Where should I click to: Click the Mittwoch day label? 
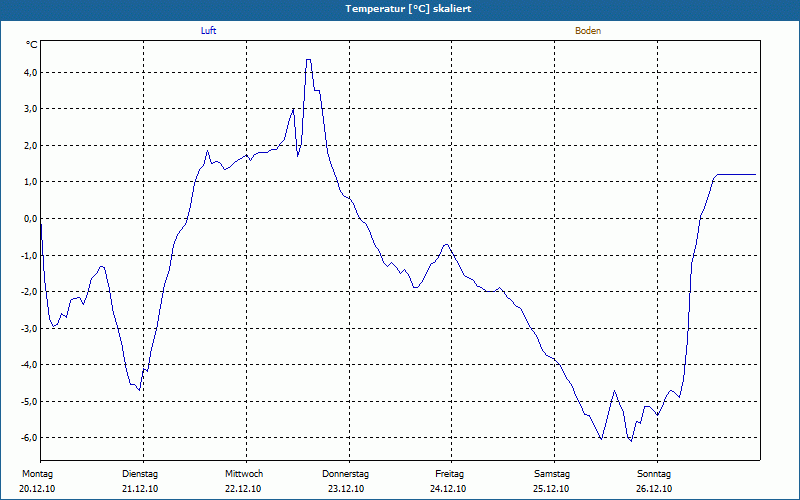[244, 474]
